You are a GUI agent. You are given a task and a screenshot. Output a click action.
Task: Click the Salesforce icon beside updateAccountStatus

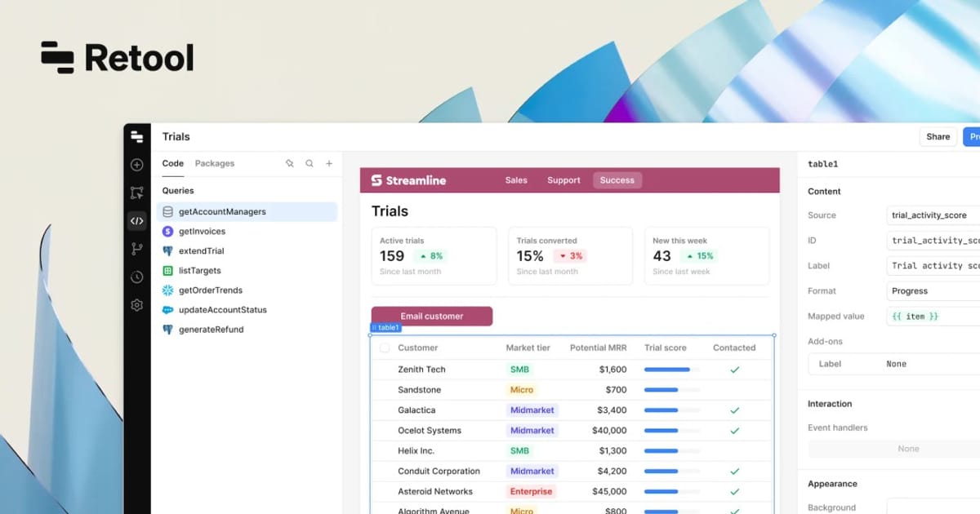coord(167,310)
